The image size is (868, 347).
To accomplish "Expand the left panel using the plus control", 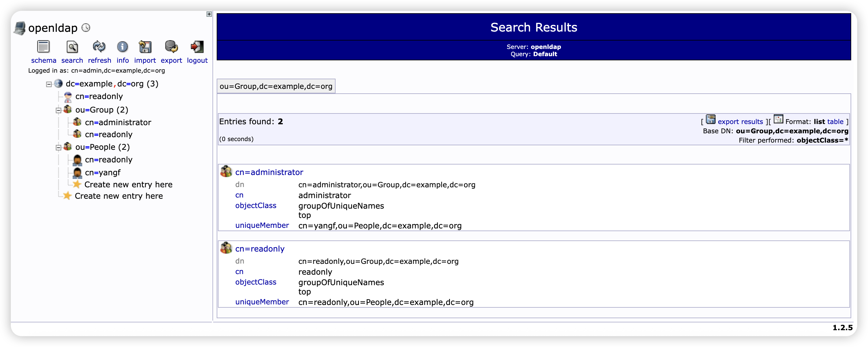I will click(x=209, y=14).
